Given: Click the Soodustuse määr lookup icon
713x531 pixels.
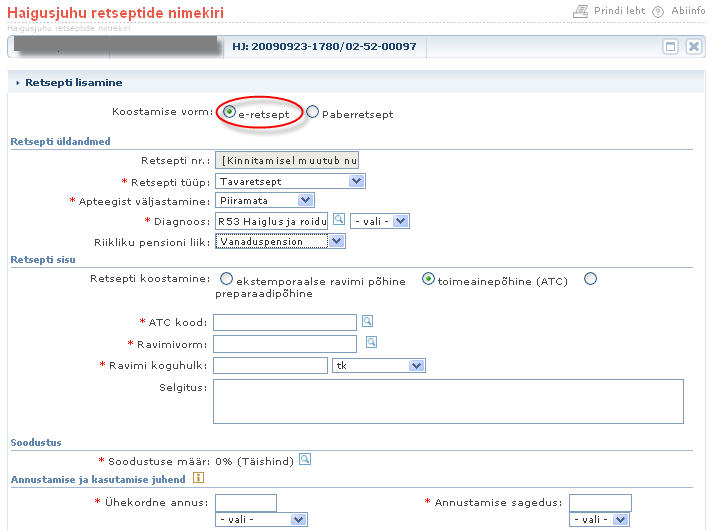Looking at the screenshot, I should tap(305, 460).
